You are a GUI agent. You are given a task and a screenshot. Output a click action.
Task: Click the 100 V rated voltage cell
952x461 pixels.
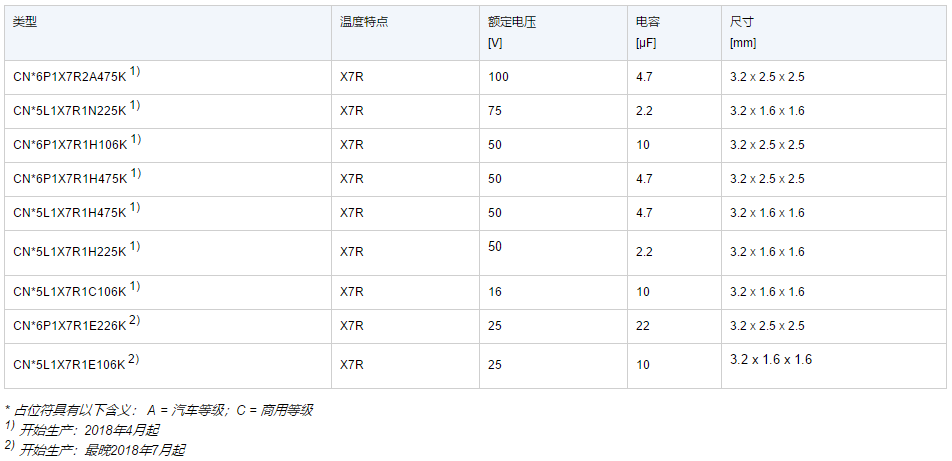click(498, 77)
